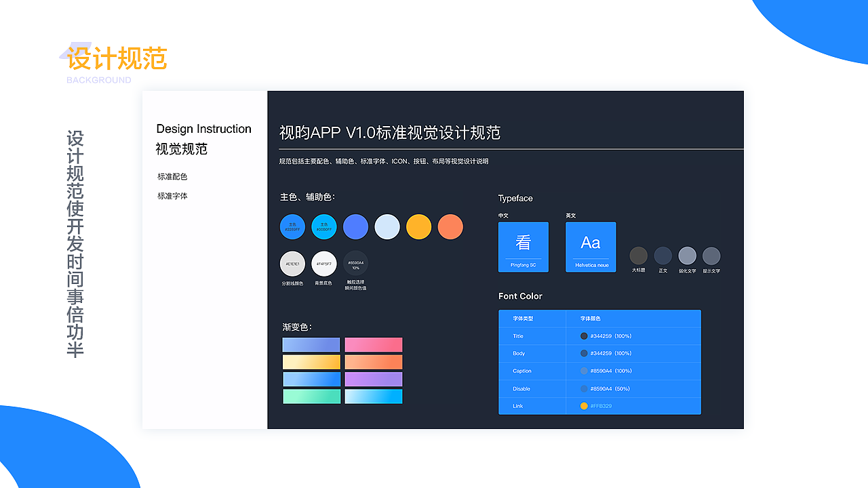
Task: Click the color dot in Title row
Action: coord(584,336)
